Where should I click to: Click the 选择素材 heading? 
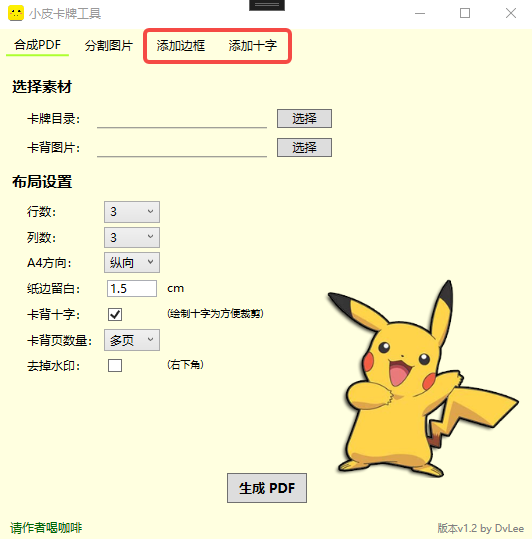coord(42,87)
